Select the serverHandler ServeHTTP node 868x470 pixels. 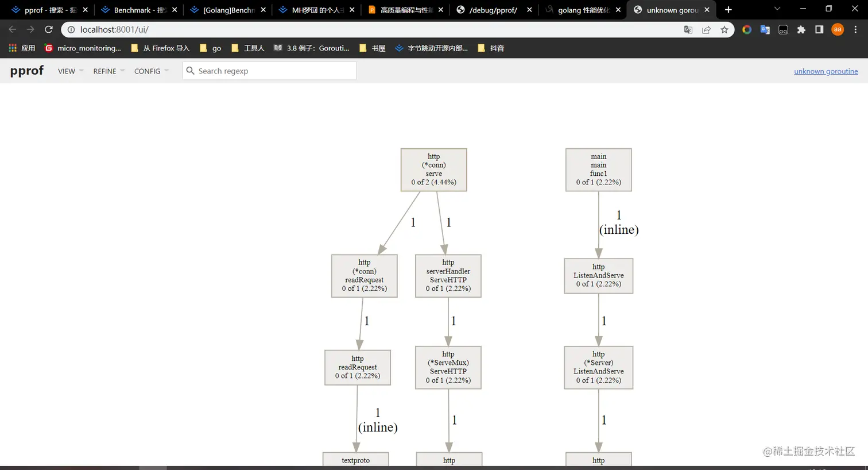pyautogui.click(x=448, y=276)
